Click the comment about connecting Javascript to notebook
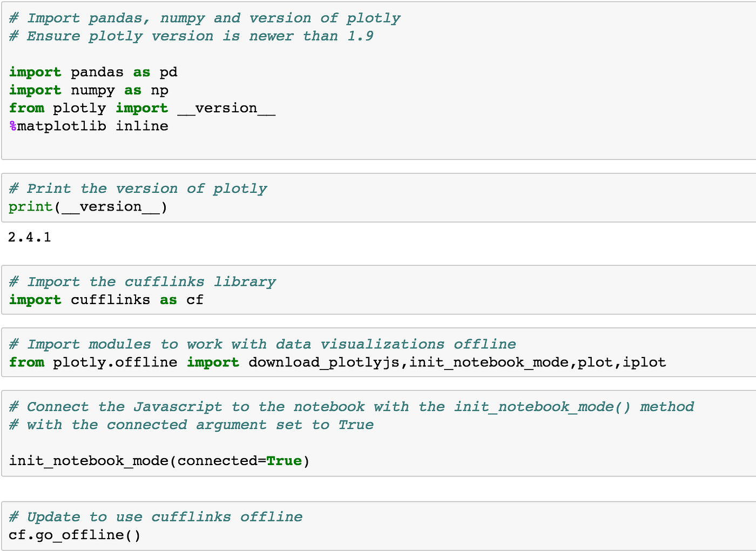This screenshot has width=756, height=551. pyautogui.click(x=351, y=407)
